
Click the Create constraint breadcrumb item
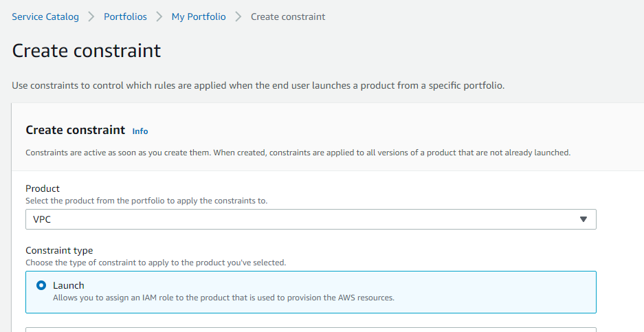click(x=288, y=16)
